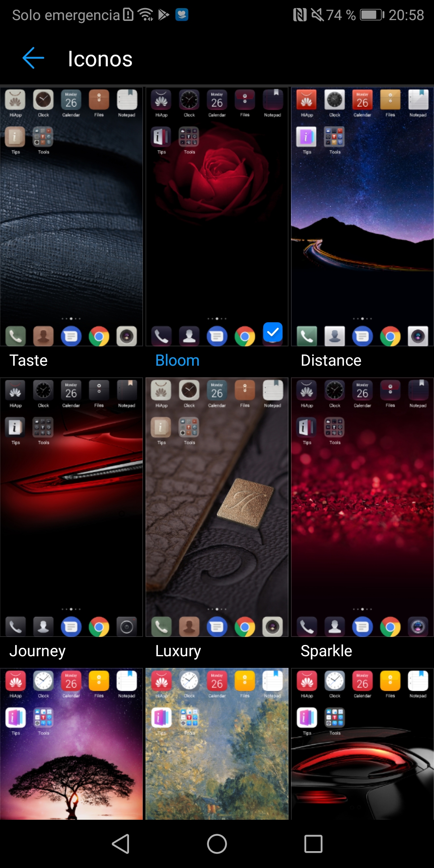This screenshot has height=868, width=434.
Task: Open the painted landscape theme preview
Action: pyautogui.click(x=217, y=744)
